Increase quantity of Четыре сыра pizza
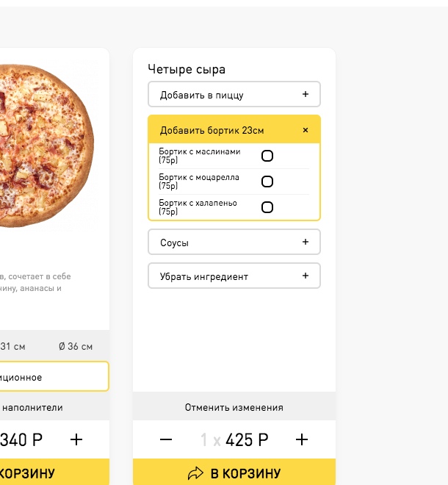The width and height of the screenshot is (448, 485). coord(301,440)
